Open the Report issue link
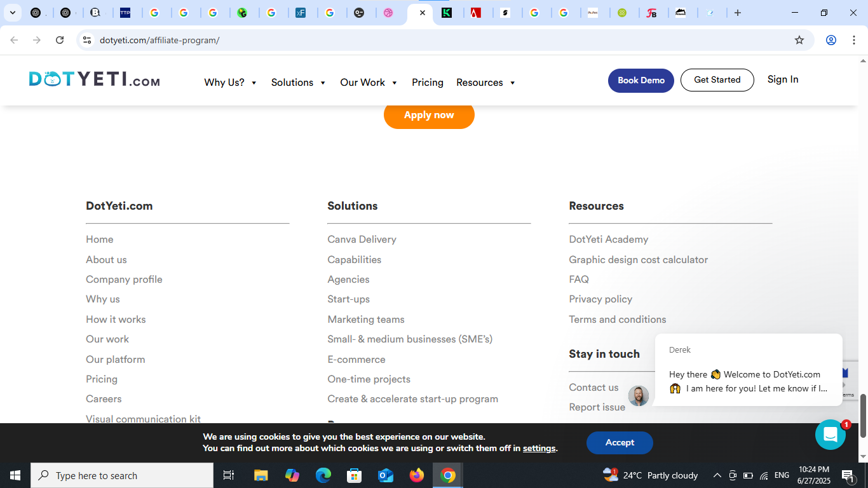This screenshot has height=488, width=868. pos(597,407)
